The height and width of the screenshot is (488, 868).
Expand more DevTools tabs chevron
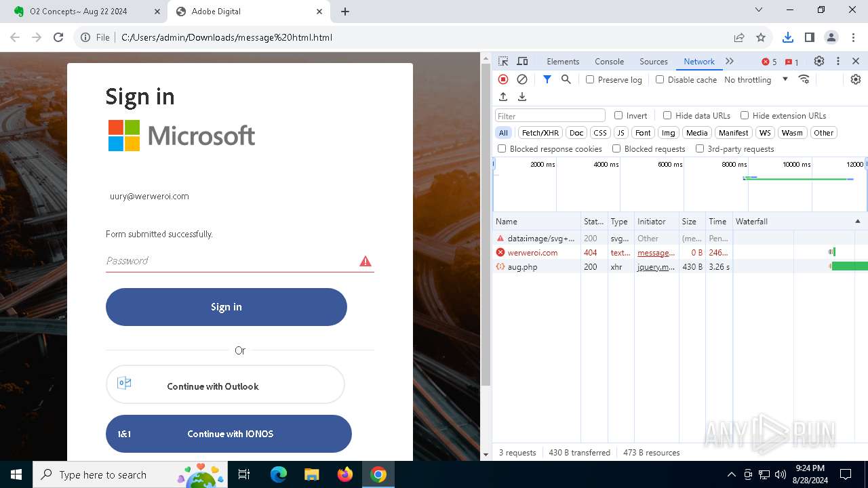tap(730, 61)
